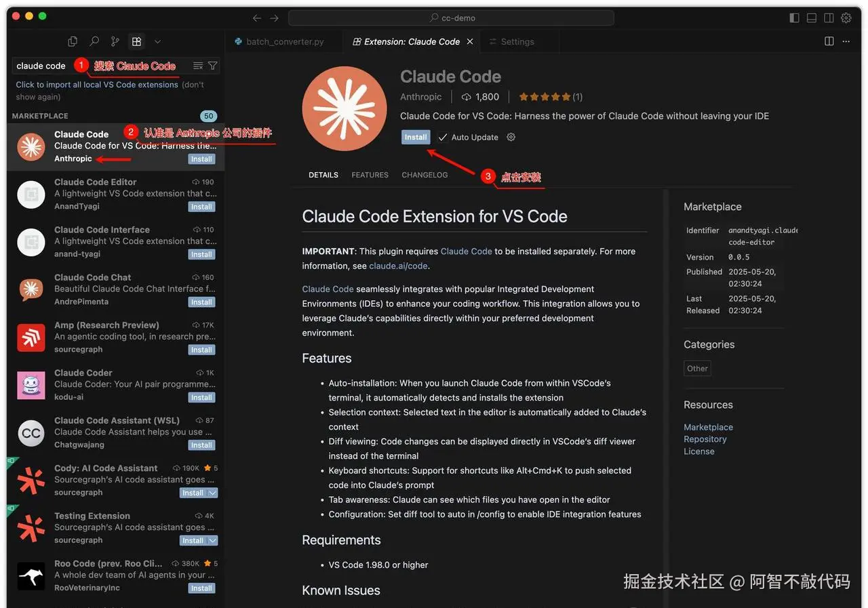868x608 pixels.
Task: Click import all local VS Code extensions link
Action: click(97, 85)
